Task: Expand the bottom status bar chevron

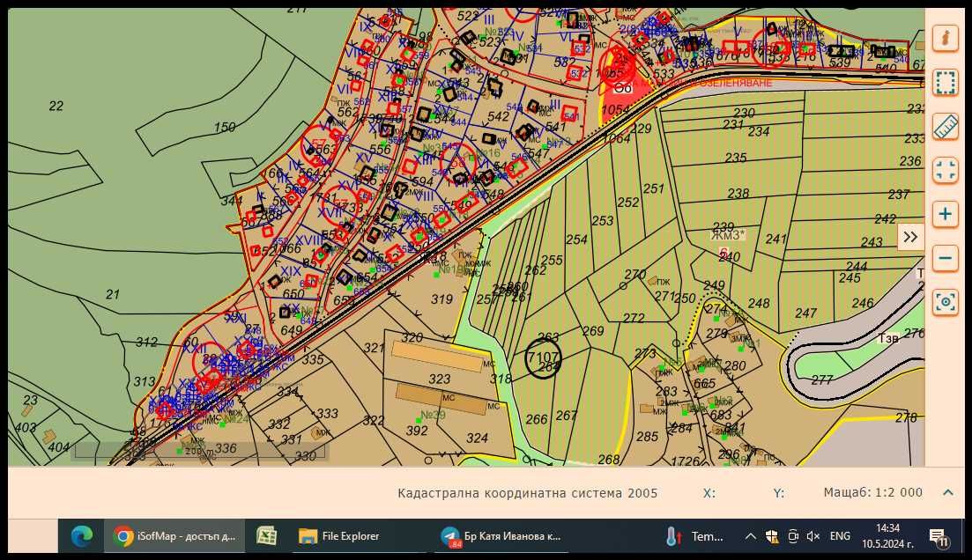Action: point(948,492)
